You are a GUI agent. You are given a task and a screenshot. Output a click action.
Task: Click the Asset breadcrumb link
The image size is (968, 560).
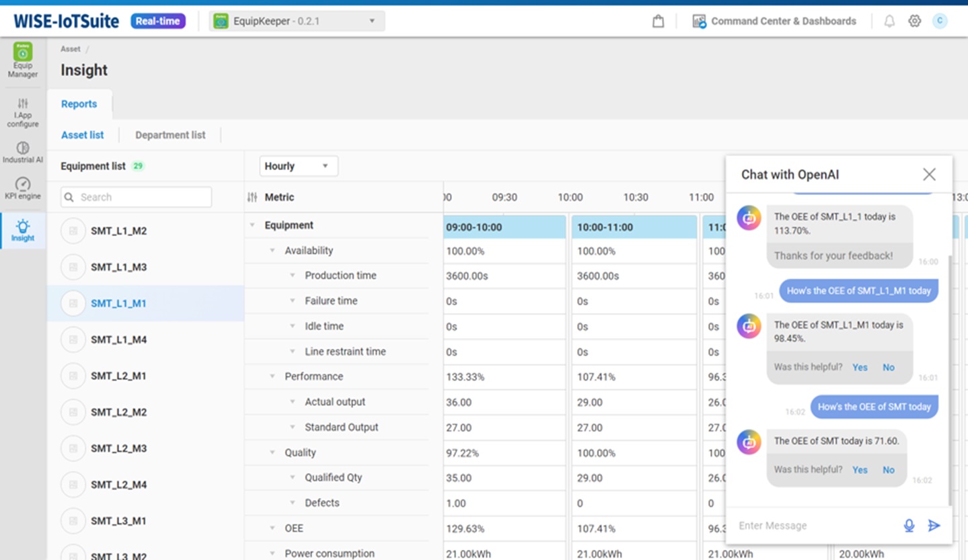click(x=71, y=49)
